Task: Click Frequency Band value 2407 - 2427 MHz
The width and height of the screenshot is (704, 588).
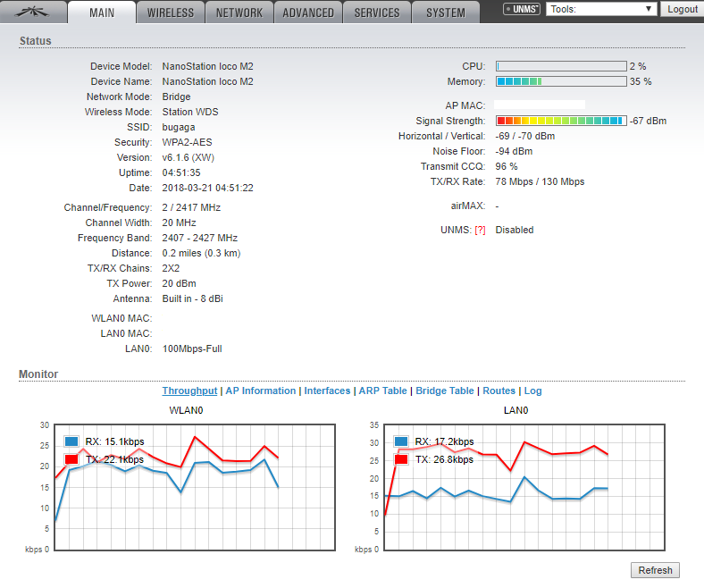Action: click(x=200, y=238)
